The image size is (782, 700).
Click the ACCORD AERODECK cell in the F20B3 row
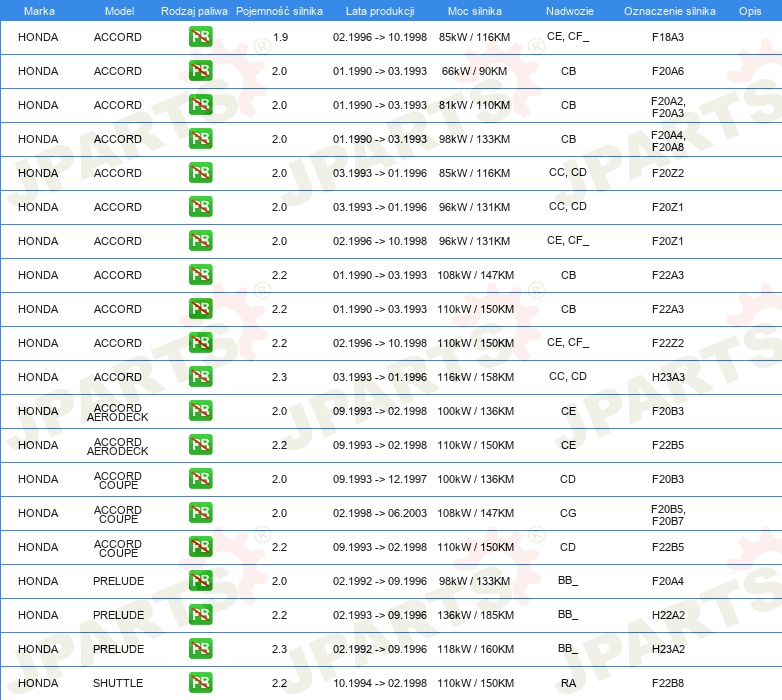pos(118,412)
